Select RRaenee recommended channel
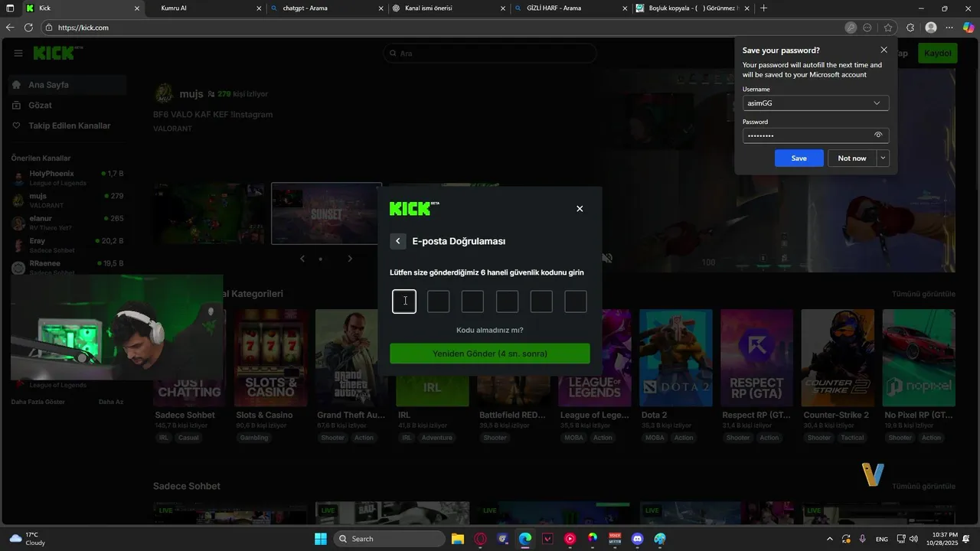980x551 pixels. (x=67, y=267)
